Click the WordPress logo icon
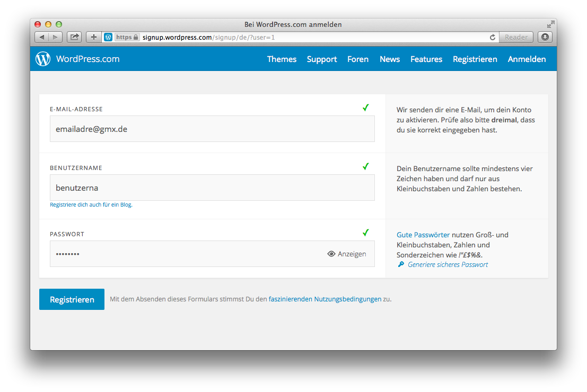587x392 pixels. pyautogui.click(x=43, y=59)
